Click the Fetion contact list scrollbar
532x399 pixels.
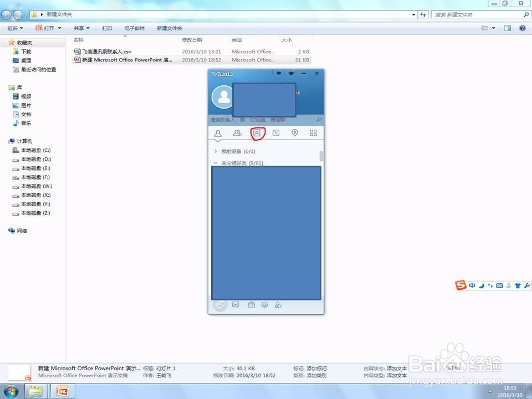pyautogui.click(x=321, y=156)
